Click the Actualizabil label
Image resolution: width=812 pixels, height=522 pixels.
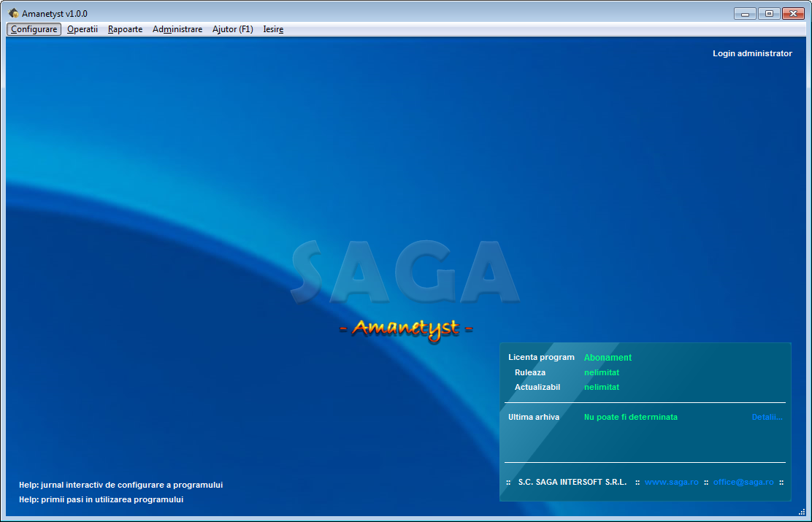pos(537,387)
